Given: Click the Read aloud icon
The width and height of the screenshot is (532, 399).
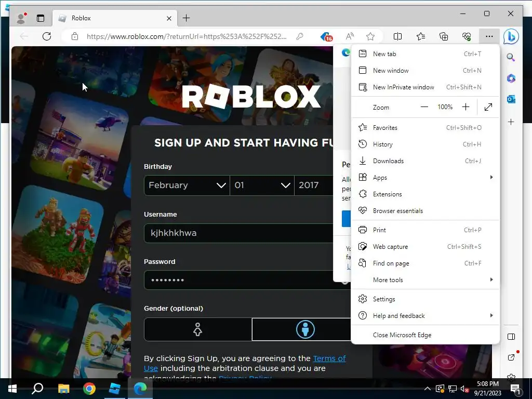Looking at the screenshot, I should (350, 36).
